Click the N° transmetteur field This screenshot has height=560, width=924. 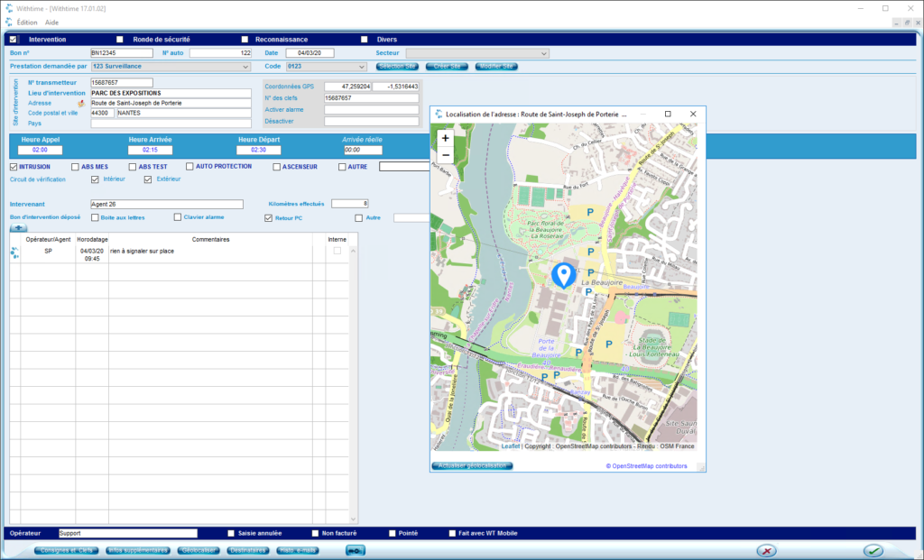(122, 82)
